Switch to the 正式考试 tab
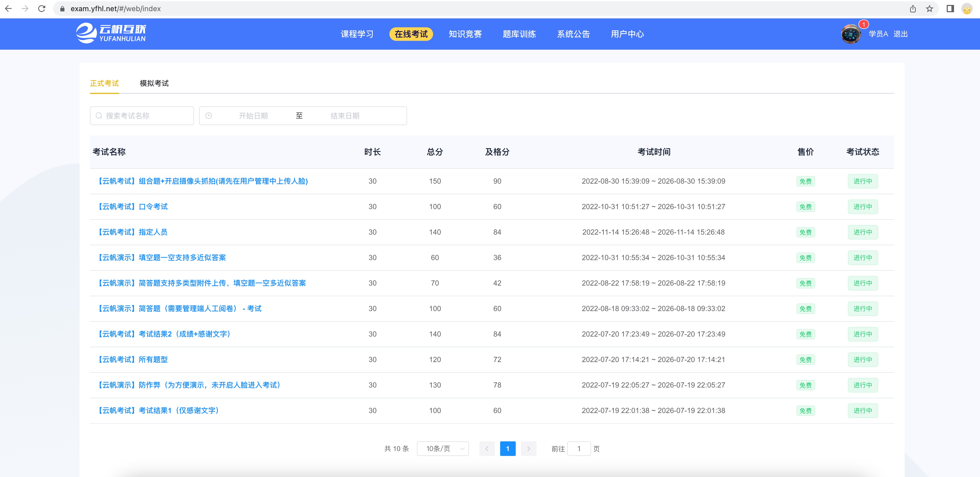The image size is (980, 477). (104, 83)
